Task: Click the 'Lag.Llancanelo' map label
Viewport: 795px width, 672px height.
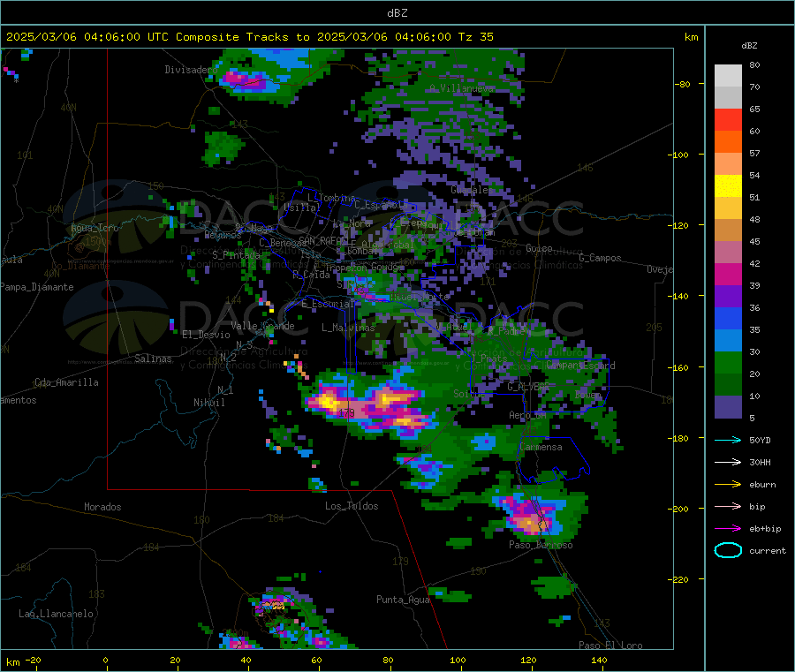Action: pos(56,614)
